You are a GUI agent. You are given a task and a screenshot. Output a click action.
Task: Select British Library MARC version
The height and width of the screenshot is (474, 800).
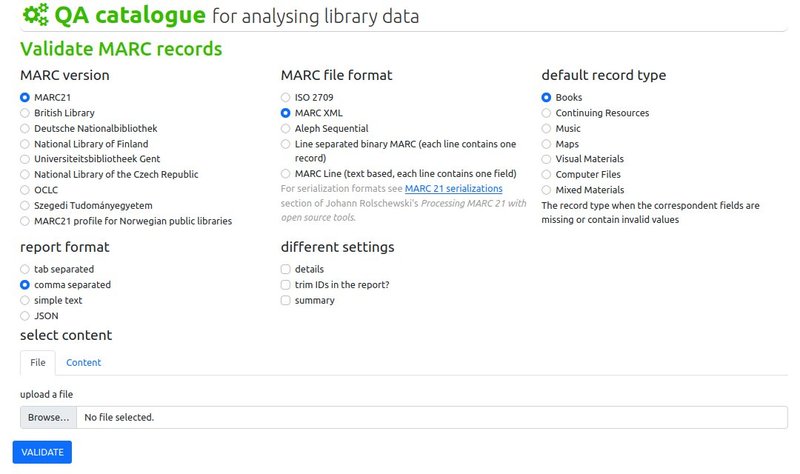coord(24,113)
